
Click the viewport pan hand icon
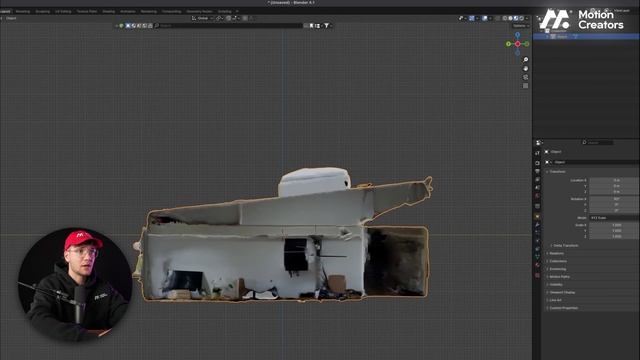(x=525, y=69)
